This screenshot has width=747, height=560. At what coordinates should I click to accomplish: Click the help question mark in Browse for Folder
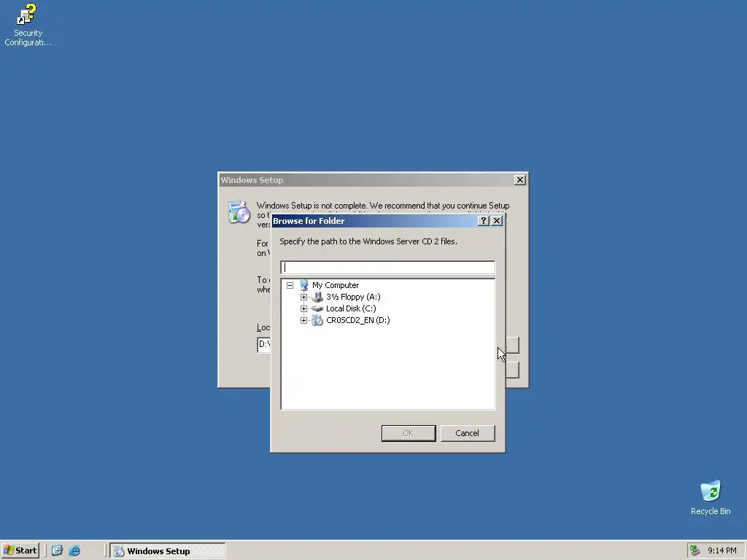tap(484, 220)
